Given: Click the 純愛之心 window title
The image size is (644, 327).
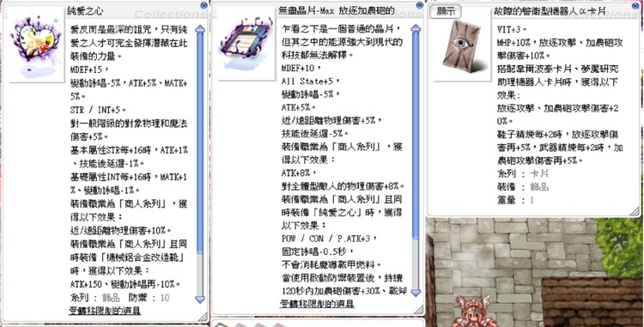Looking at the screenshot, I should coord(85,11).
